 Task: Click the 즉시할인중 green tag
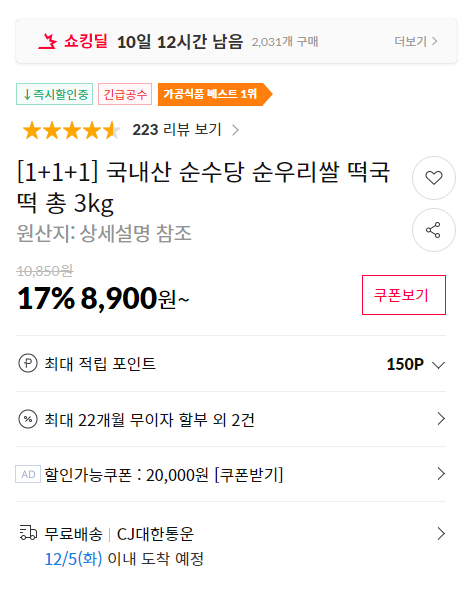click(x=54, y=94)
